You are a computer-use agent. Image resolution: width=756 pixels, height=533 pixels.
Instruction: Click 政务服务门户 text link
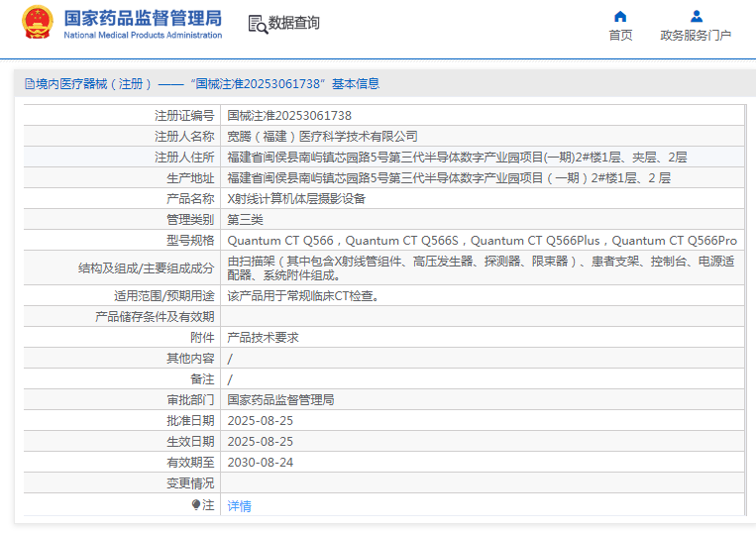(696, 36)
